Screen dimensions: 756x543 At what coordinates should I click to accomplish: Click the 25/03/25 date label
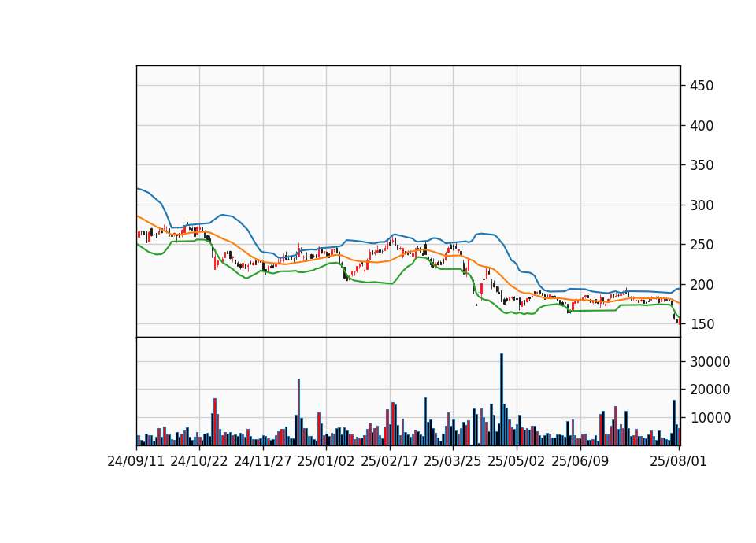click(x=453, y=461)
